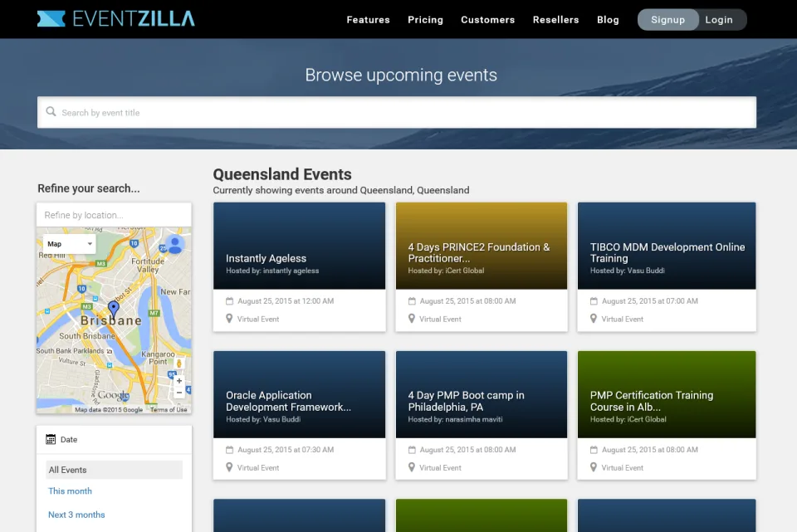The width and height of the screenshot is (797, 532).
Task: Open the Features menu item
Action: click(368, 20)
